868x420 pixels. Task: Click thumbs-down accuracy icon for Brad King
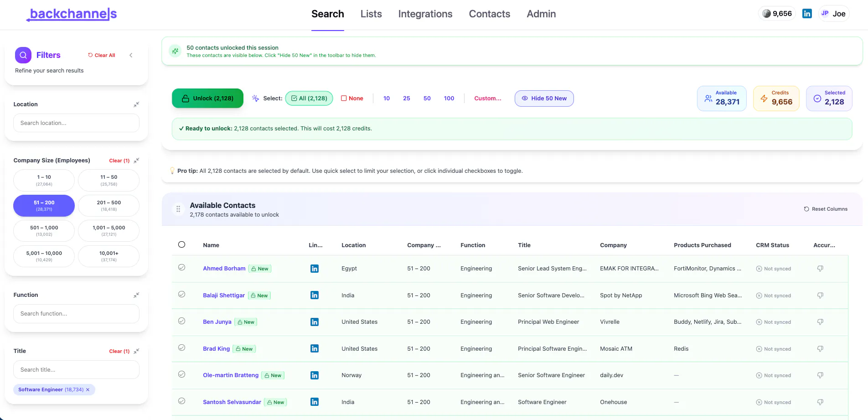coord(820,349)
